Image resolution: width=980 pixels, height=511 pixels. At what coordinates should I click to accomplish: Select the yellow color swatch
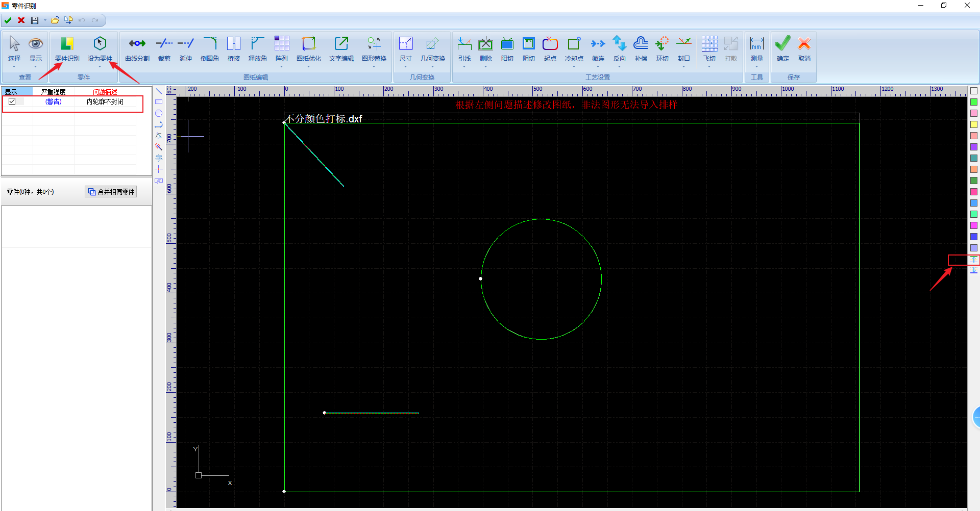click(974, 124)
